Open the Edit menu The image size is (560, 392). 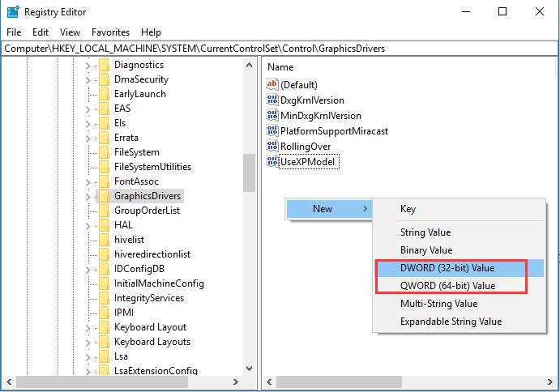[x=41, y=32]
